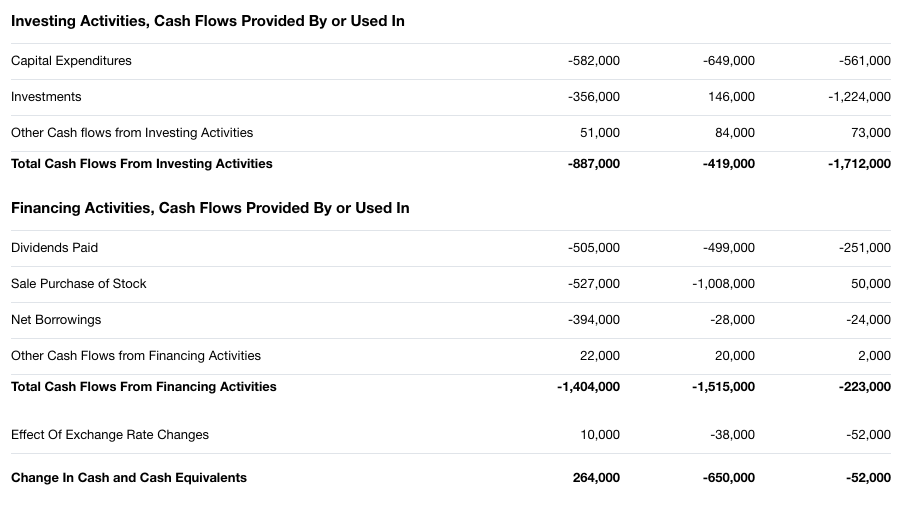Select Other financing cash flows value 20,000
The width and height of the screenshot is (912, 511).
click(x=735, y=356)
